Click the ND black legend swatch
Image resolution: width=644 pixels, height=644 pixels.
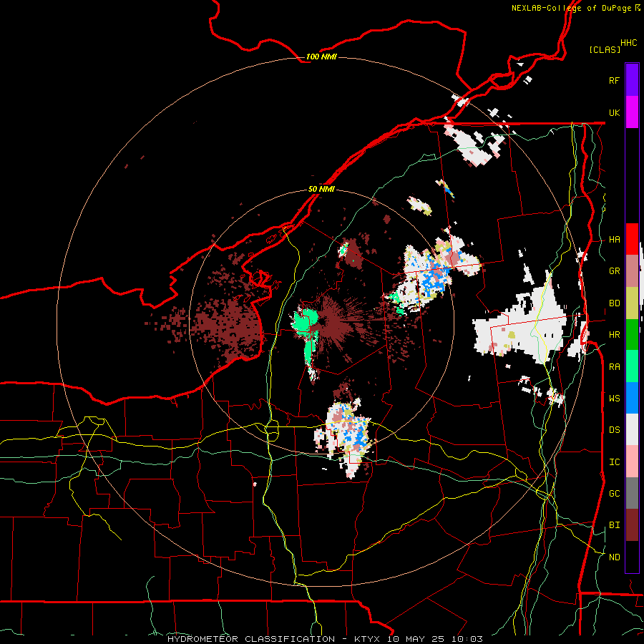tap(632, 557)
